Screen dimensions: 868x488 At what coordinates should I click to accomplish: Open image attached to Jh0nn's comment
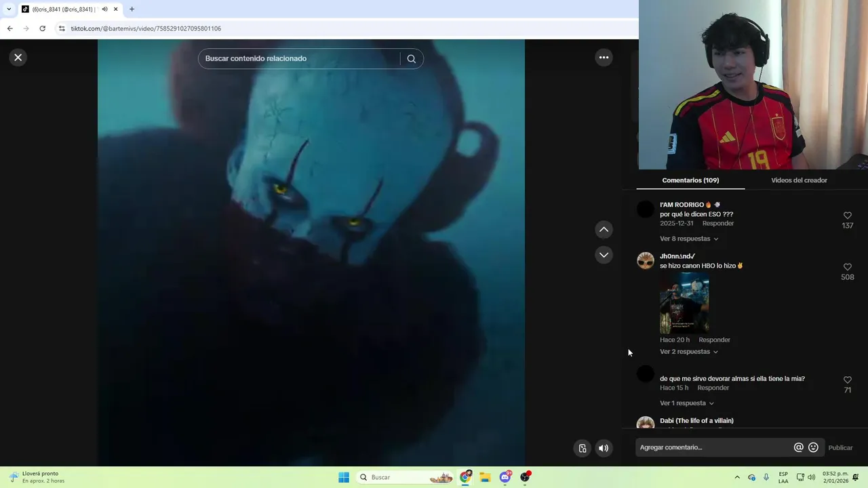(684, 304)
